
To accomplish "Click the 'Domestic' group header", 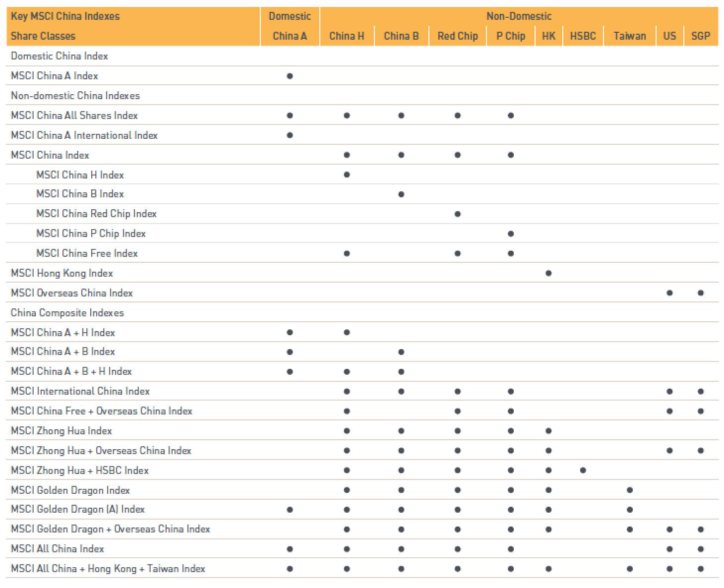I will 290,16.
